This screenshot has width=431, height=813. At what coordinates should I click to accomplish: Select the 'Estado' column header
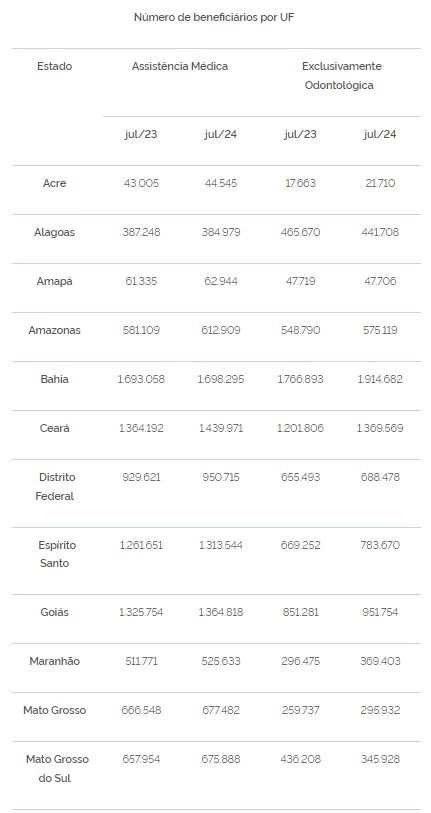[54, 66]
